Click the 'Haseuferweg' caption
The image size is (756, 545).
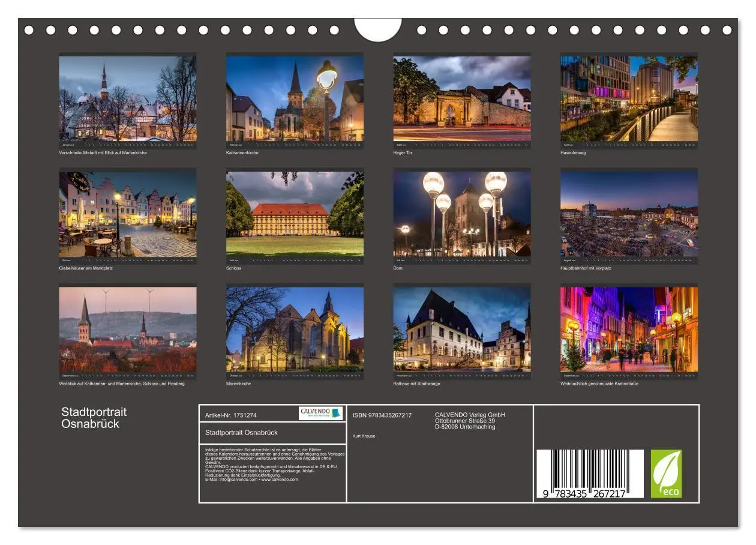573,153
